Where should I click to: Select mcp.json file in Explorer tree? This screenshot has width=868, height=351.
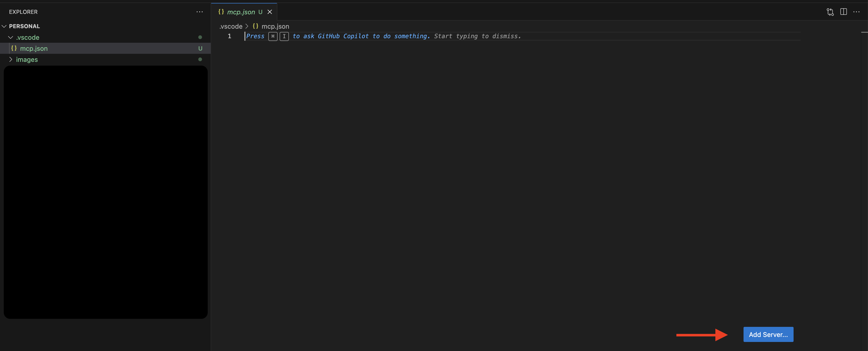click(x=105, y=49)
